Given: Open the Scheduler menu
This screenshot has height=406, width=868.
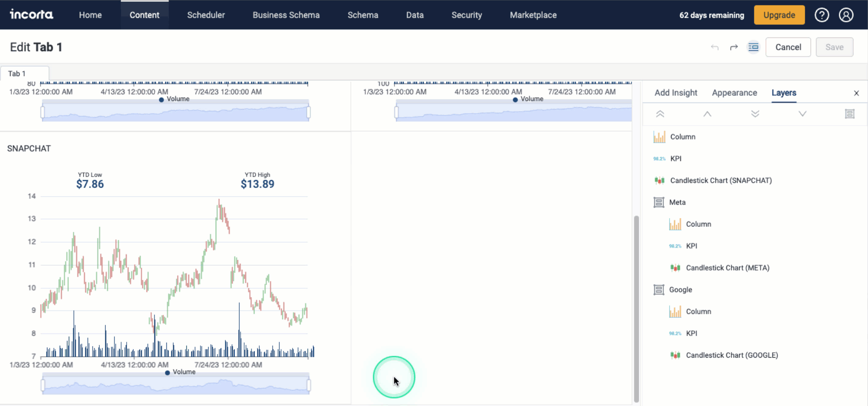Looking at the screenshot, I should click(x=206, y=15).
